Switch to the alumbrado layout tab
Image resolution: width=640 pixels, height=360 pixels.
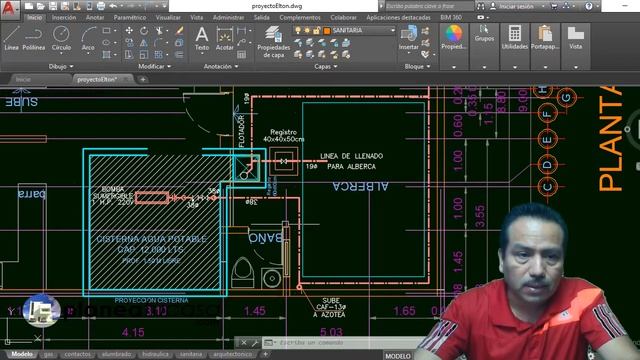tap(116, 354)
